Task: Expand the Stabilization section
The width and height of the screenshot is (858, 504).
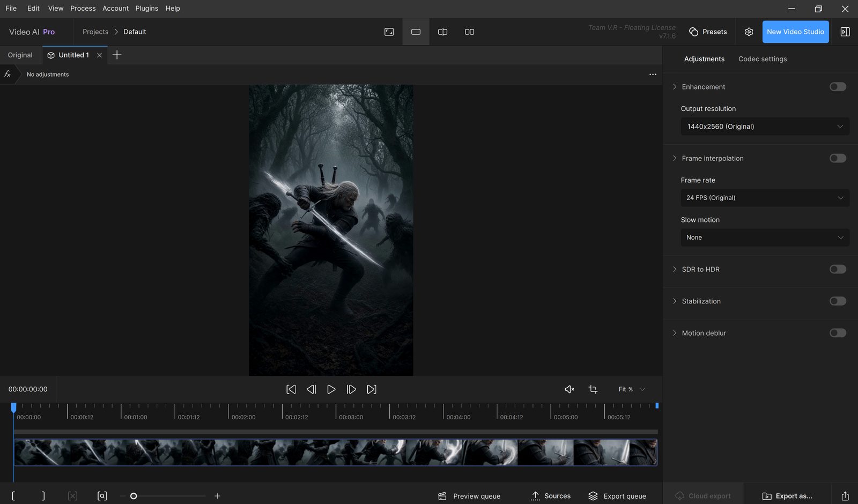Action: [675, 301]
